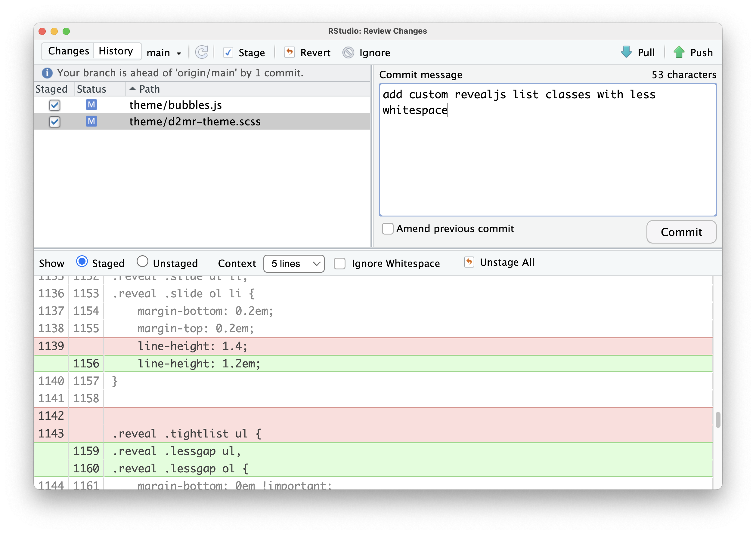This screenshot has width=756, height=534.
Task: Toggle the Ignore Whitespace checkbox
Action: 339,263
